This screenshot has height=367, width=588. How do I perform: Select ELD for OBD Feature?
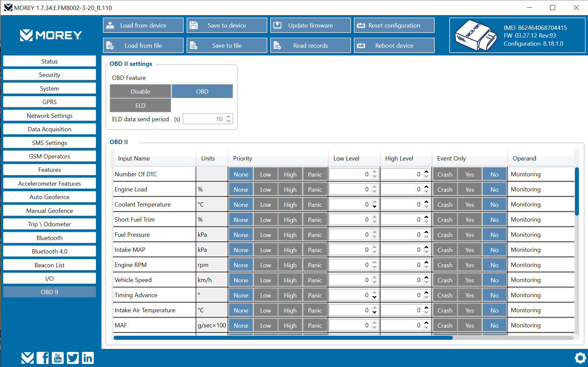(x=140, y=105)
